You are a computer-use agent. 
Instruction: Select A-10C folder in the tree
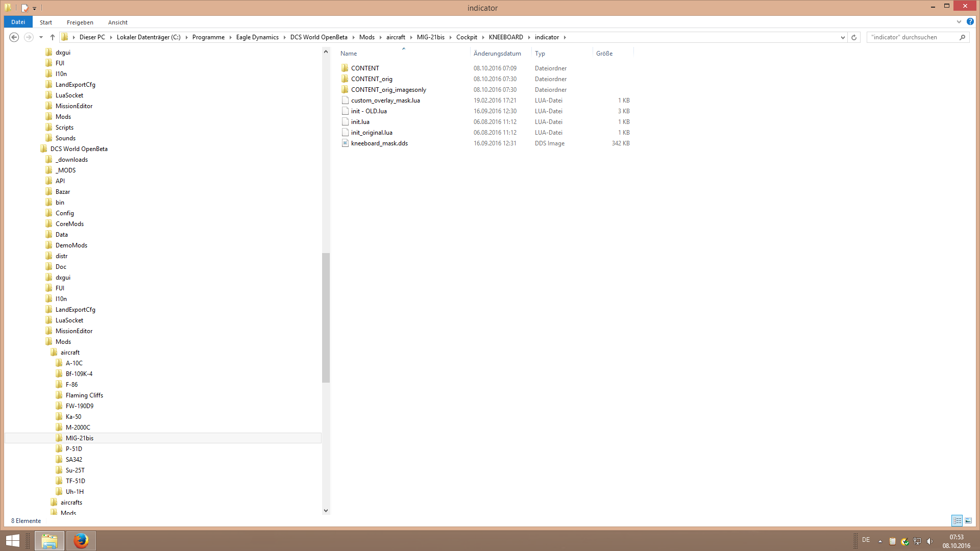(x=73, y=363)
